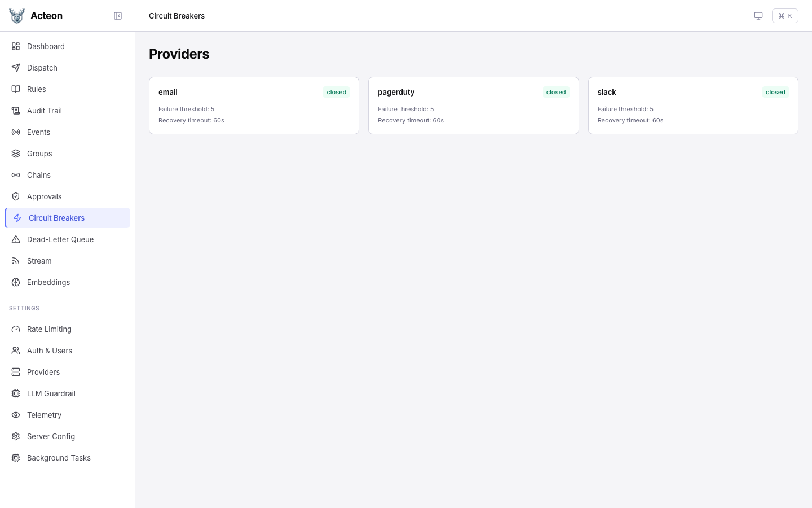Click the Chains link icon

[16, 175]
